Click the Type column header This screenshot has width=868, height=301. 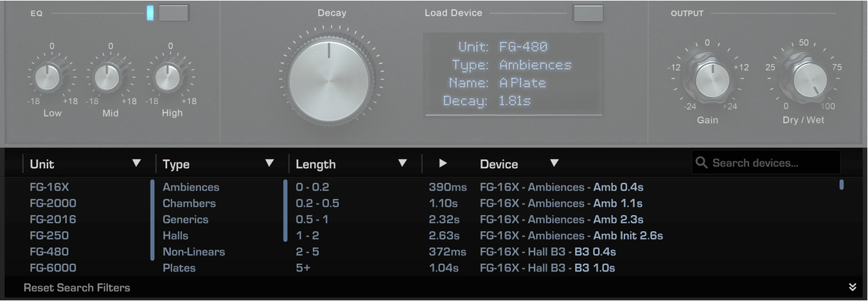[x=176, y=164]
